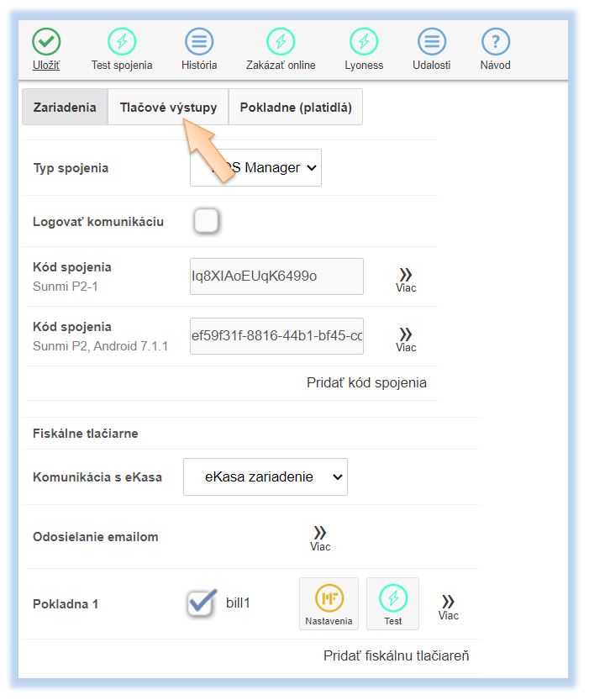Click the Pridať kód spojenia link
The height and width of the screenshot is (700, 589).
pos(366,382)
